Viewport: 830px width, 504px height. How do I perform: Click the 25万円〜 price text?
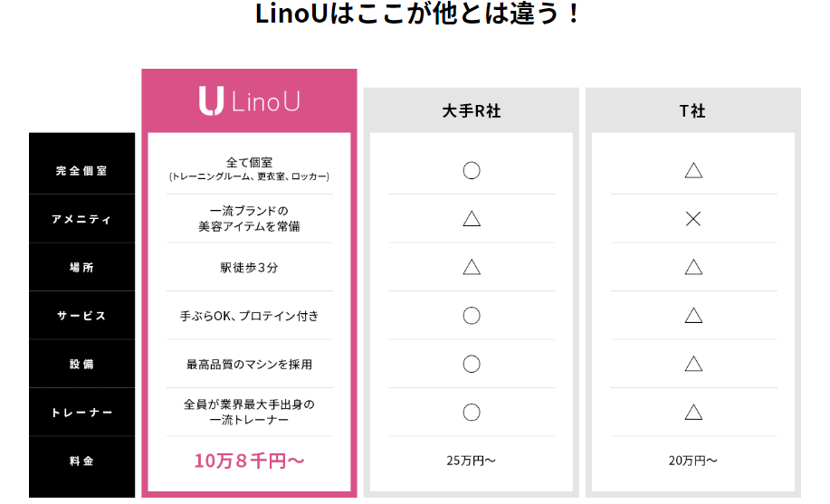point(472,461)
